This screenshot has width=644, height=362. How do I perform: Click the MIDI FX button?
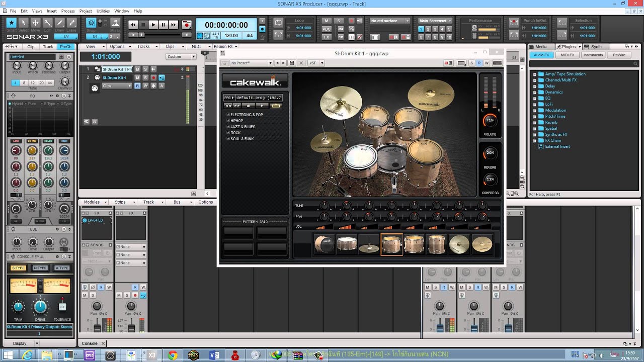click(x=568, y=55)
